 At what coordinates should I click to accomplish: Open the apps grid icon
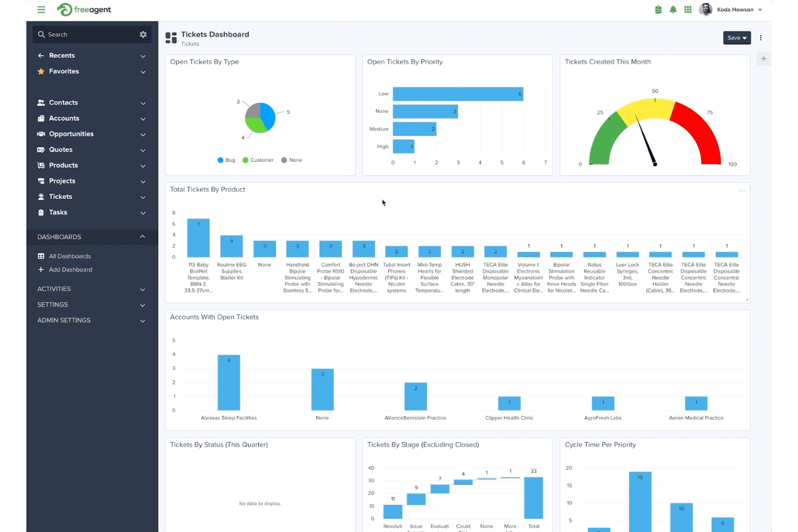(x=688, y=10)
